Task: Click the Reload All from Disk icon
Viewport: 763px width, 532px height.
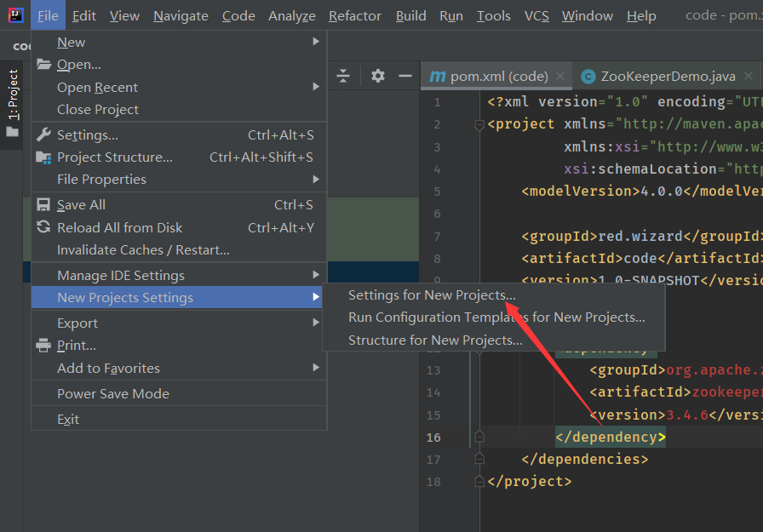Action: (x=43, y=227)
